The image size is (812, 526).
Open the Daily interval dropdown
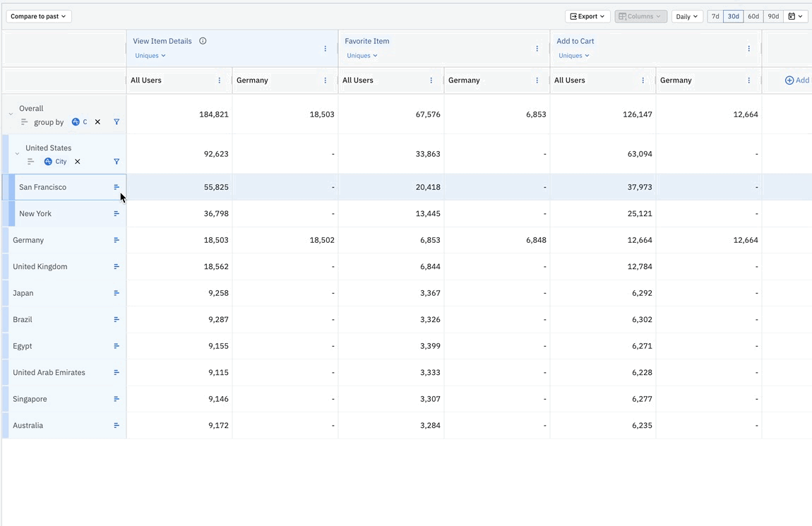click(x=686, y=16)
